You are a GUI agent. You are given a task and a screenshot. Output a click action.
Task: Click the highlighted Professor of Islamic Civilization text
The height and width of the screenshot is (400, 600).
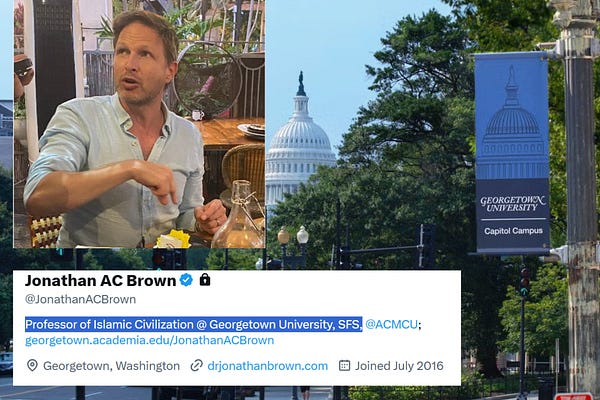click(193, 325)
